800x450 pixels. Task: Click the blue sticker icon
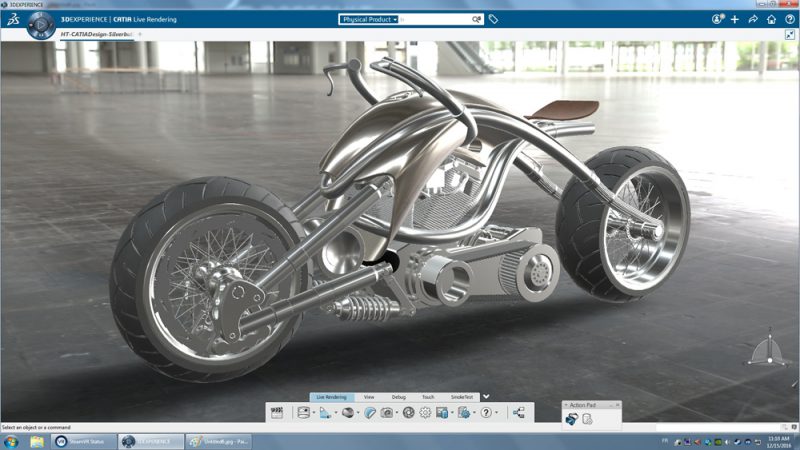(x=370, y=413)
